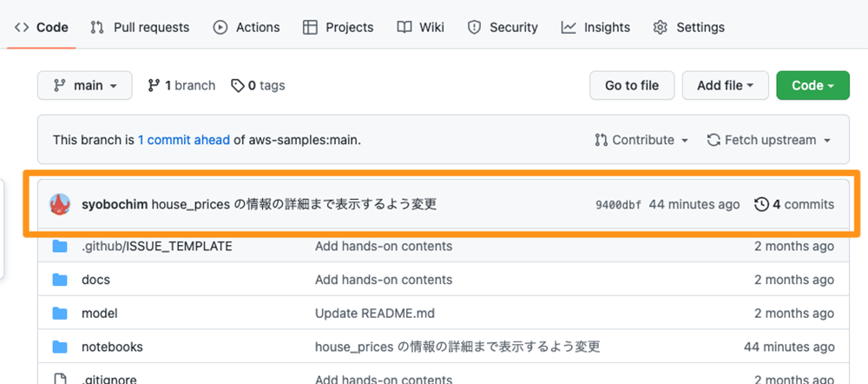Switch to the Actions tab
The image size is (868, 384).
(247, 27)
